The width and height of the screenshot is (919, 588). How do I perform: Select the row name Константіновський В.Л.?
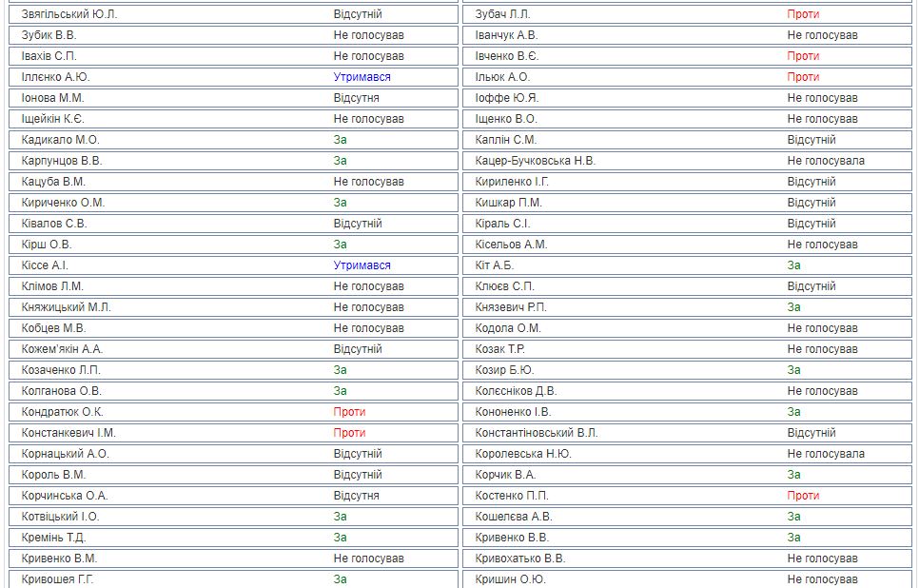[537, 433]
